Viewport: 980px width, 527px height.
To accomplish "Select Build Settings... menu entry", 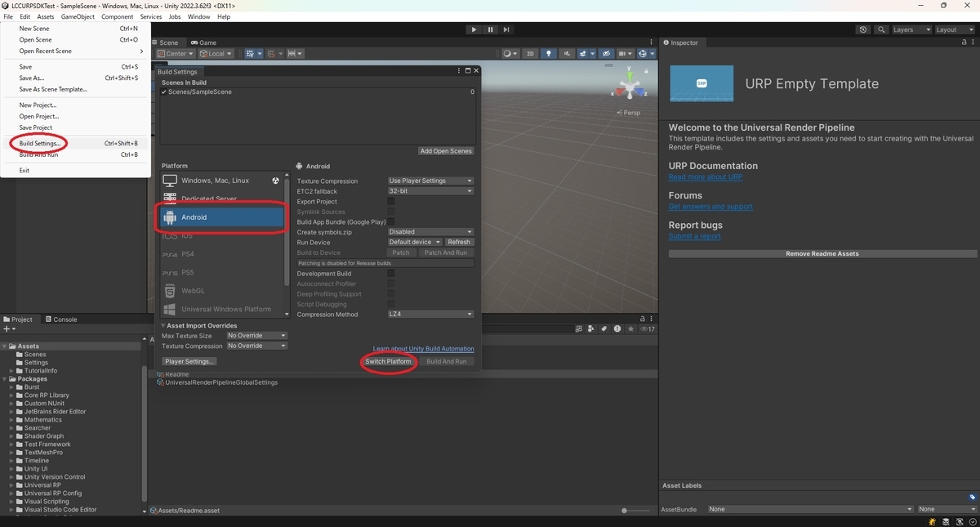I will coord(40,144).
